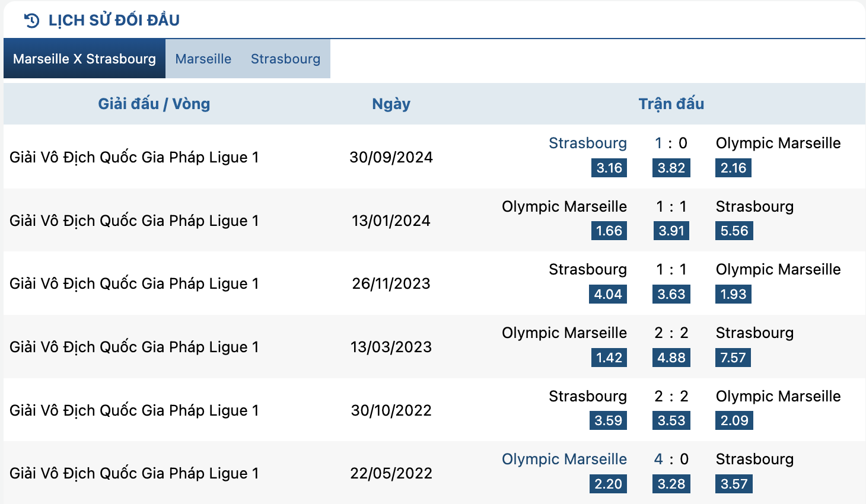Click the 3.57 odds badge

pyautogui.click(x=734, y=484)
